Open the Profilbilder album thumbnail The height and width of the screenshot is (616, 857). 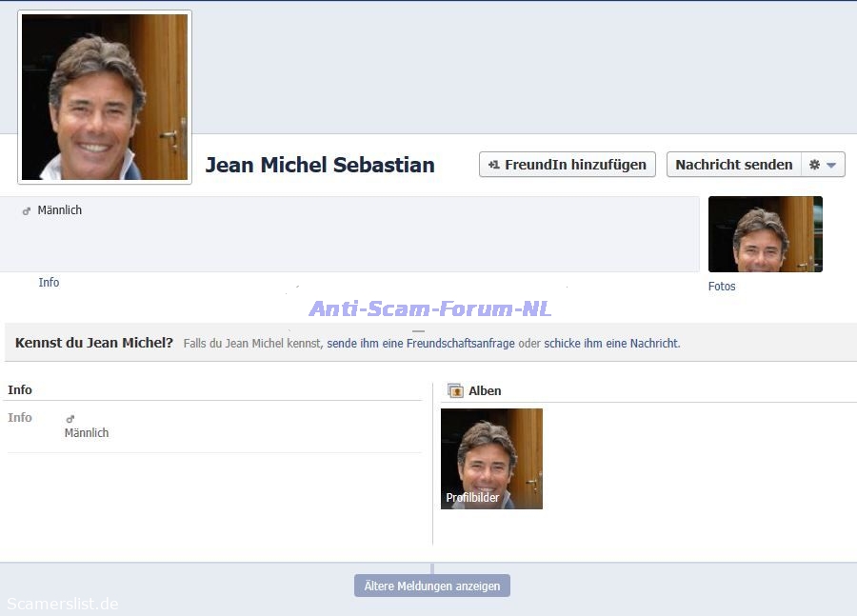(491, 458)
